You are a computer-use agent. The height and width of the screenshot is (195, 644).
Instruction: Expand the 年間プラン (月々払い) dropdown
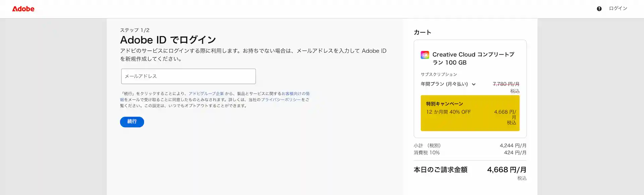[448, 84]
